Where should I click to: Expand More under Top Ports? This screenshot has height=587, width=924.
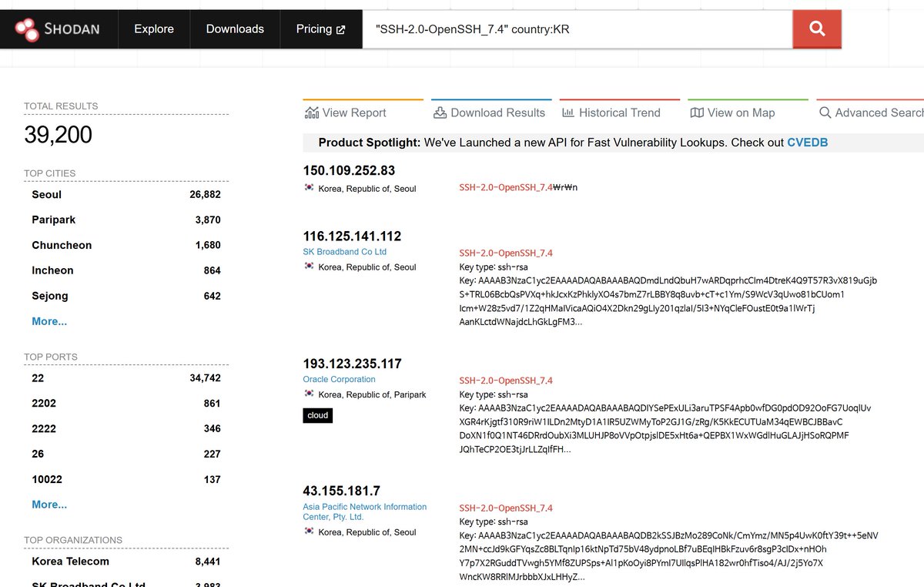click(49, 505)
